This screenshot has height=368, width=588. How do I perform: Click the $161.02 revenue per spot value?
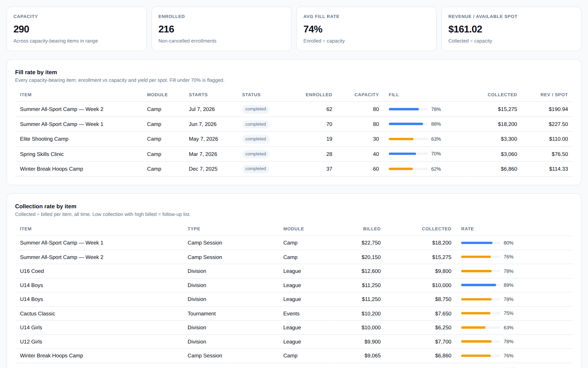pos(465,29)
